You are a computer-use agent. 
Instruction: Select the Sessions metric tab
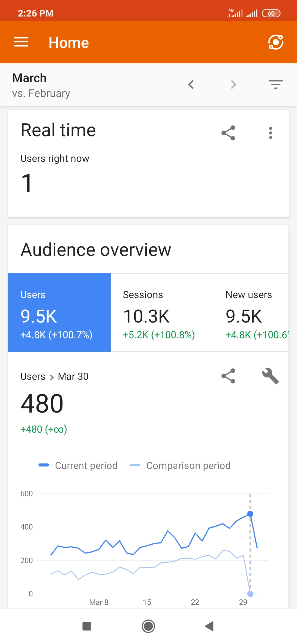(162, 312)
